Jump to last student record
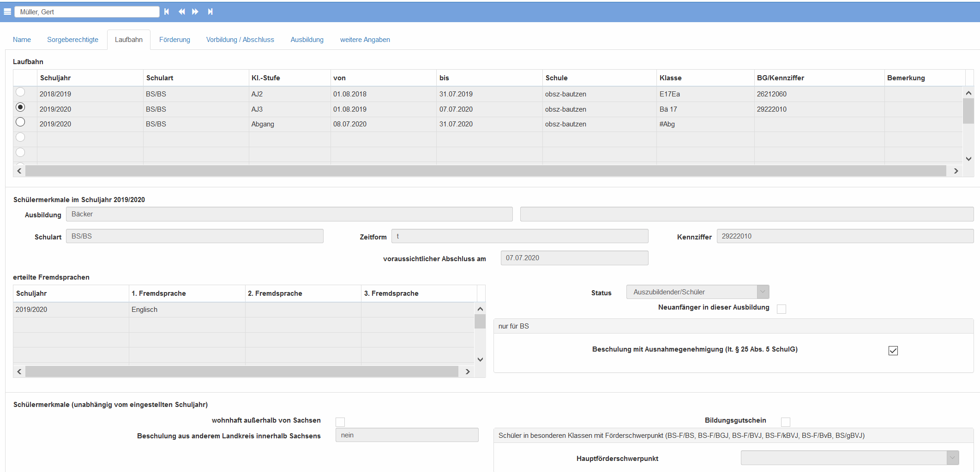Screen dimensions: 980x472 tap(210, 12)
